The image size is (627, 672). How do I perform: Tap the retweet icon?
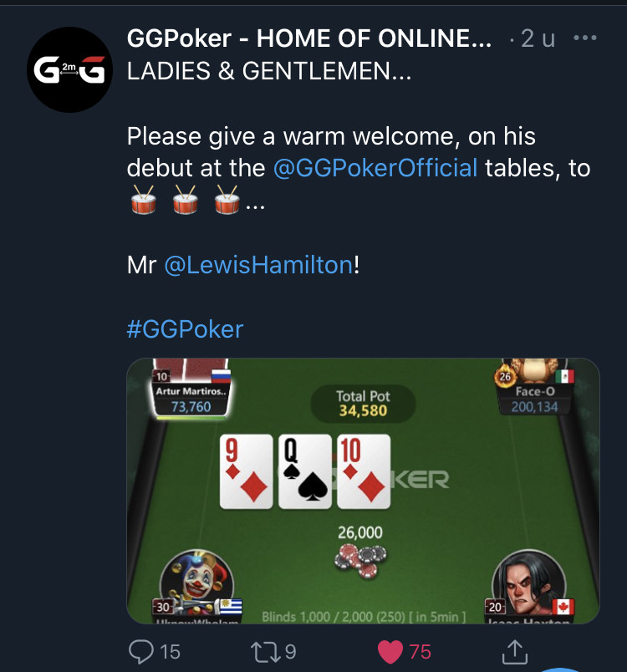click(263, 651)
